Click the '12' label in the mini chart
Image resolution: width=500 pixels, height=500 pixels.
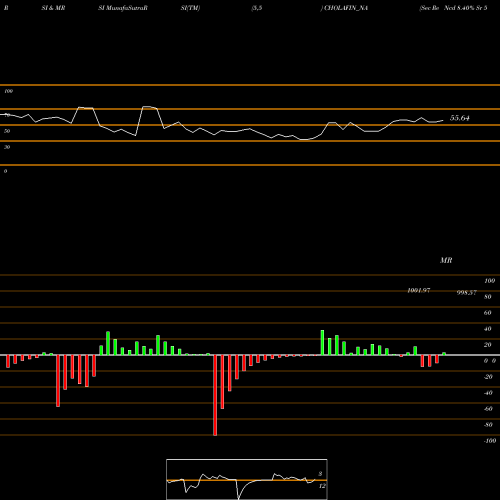[x=322, y=486]
